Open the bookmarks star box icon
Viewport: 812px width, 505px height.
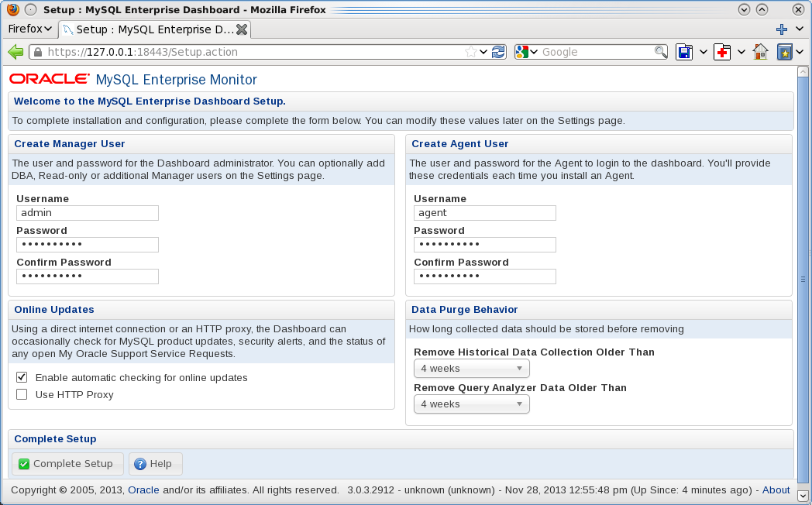785,52
